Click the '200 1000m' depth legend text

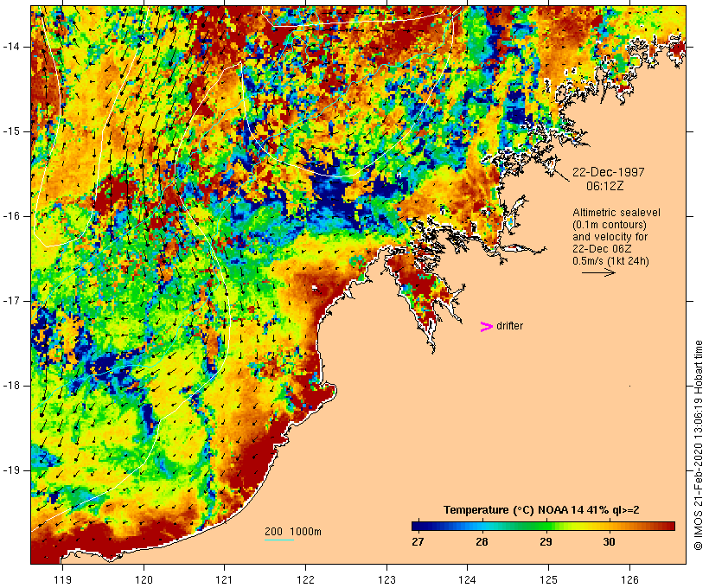coord(292,531)
